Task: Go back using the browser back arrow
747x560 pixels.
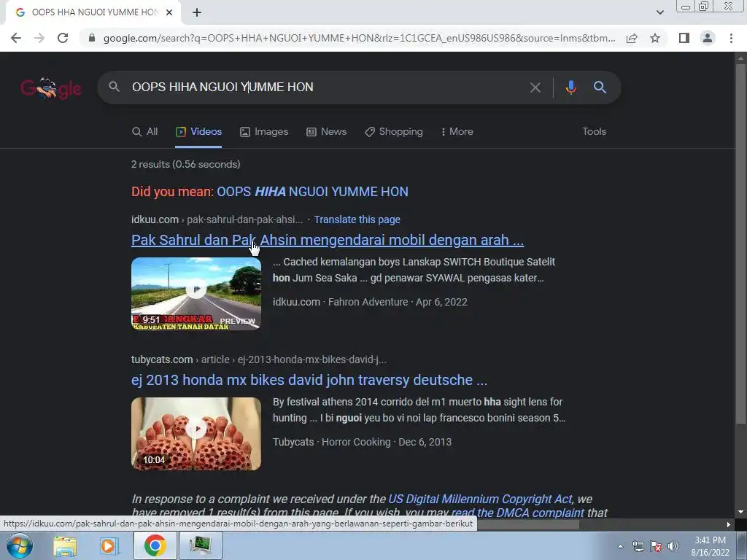Action: [x=16, y=38]
